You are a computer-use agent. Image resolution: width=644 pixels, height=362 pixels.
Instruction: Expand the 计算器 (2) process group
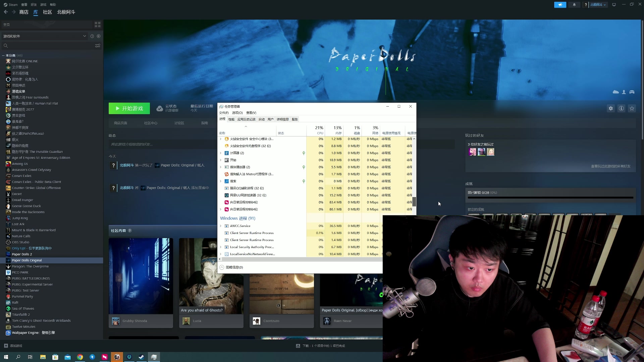tap(220, 153)
